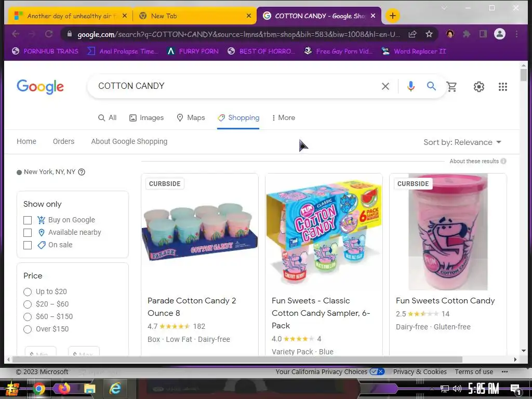Open the Orders link
The image size is (532, 399).
click(63, 141)
